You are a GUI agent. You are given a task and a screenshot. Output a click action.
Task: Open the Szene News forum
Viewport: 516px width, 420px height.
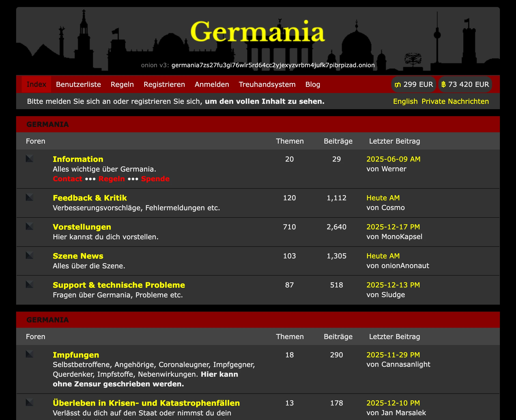point(78,256)
